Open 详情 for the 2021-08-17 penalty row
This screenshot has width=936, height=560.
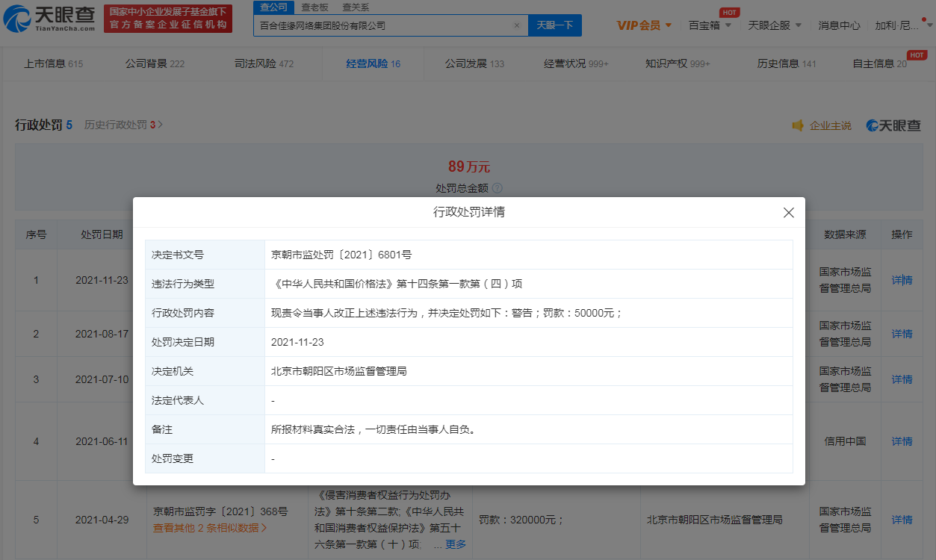click(x=902, y=334)
